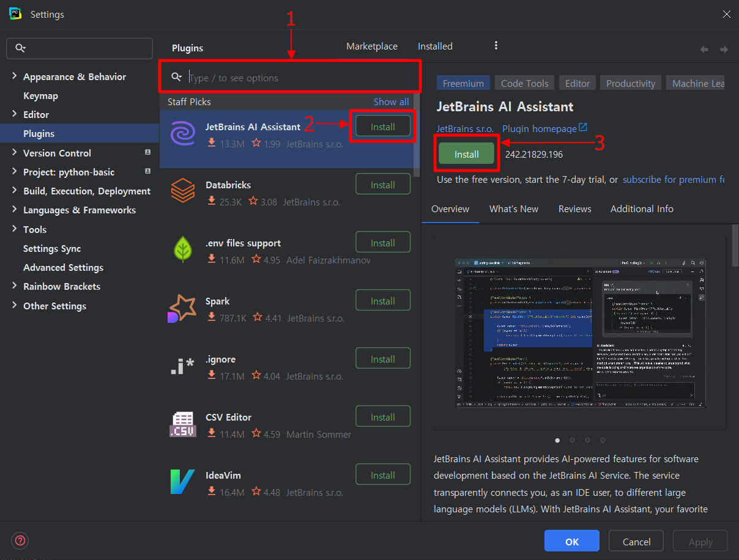Screen dimensions: 739x560
Task: Open the What's New tab
Action: pyautogui.click(x=514, y=209)
